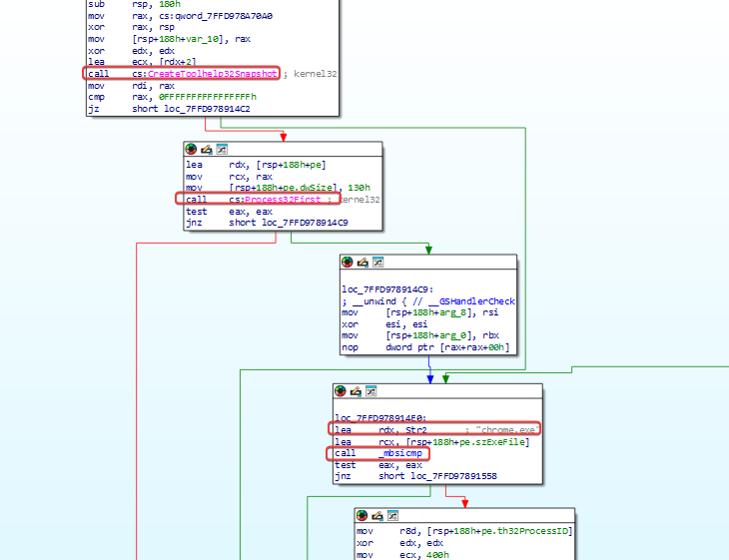729x560 pixels.
Task: Click xor edx, edx in th32ProcessID block
Action: coord(399,543)
